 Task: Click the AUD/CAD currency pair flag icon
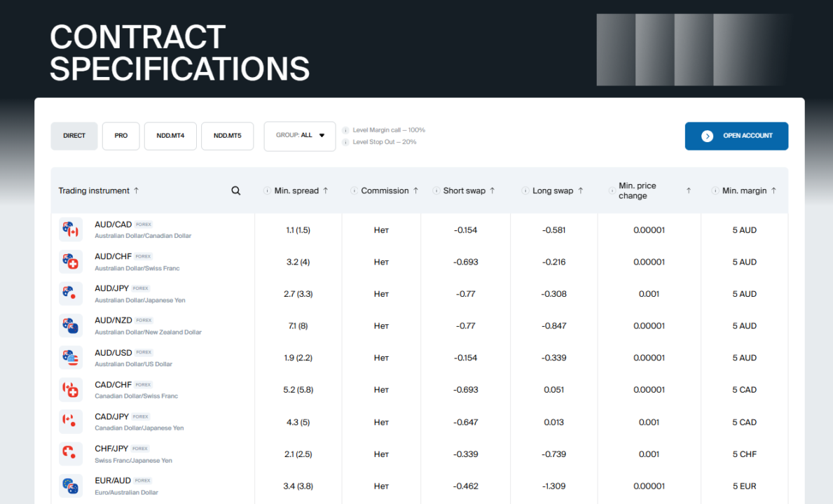click(x=71, y=230)
